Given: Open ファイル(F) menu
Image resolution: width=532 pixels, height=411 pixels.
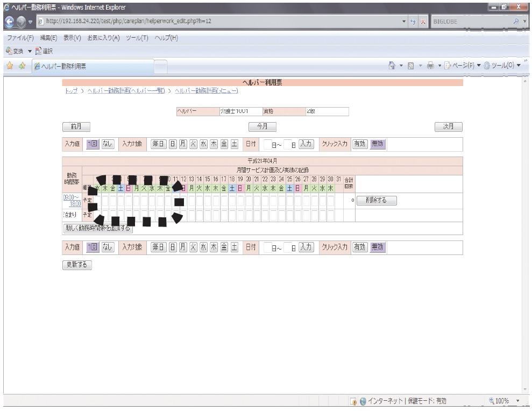Looking at the screenshot, I should (x=20, y=38).
